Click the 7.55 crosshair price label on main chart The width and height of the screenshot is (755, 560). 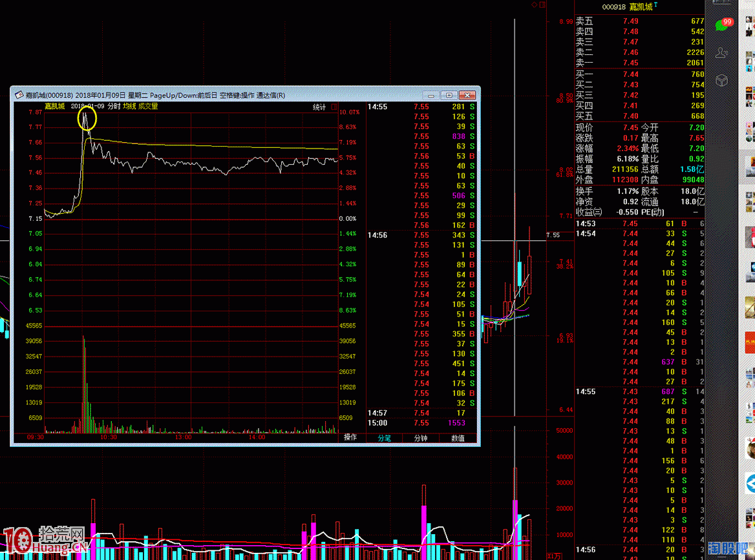553,235
